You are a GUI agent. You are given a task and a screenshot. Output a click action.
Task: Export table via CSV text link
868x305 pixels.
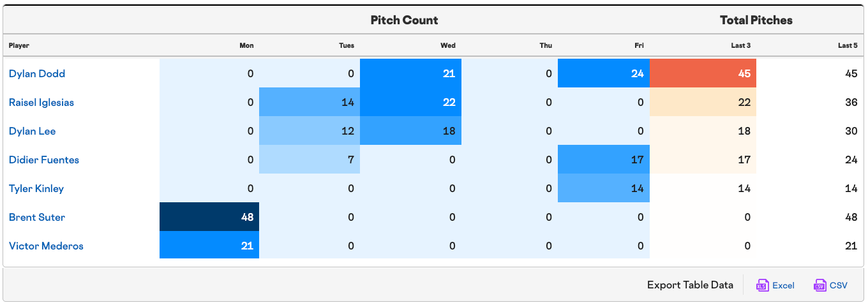click(x=839, y=285)
